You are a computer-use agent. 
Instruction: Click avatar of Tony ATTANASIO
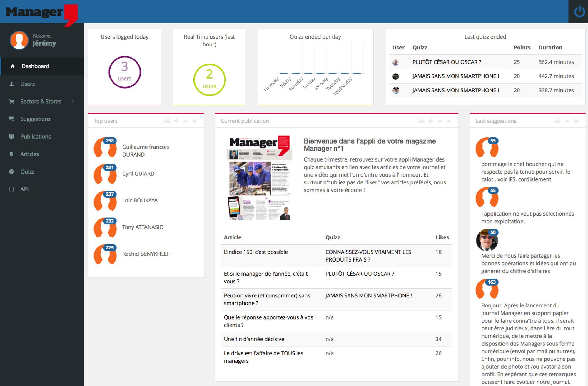coord(105,228)
